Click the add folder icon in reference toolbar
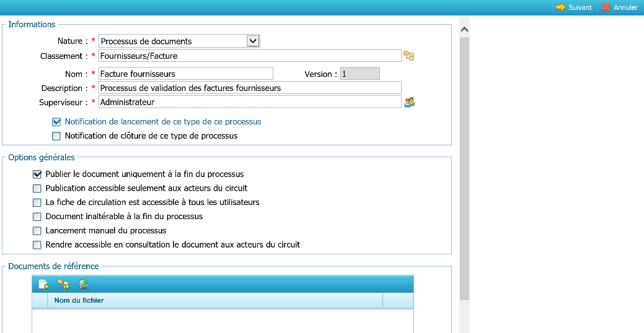 (x=63, y=284)
